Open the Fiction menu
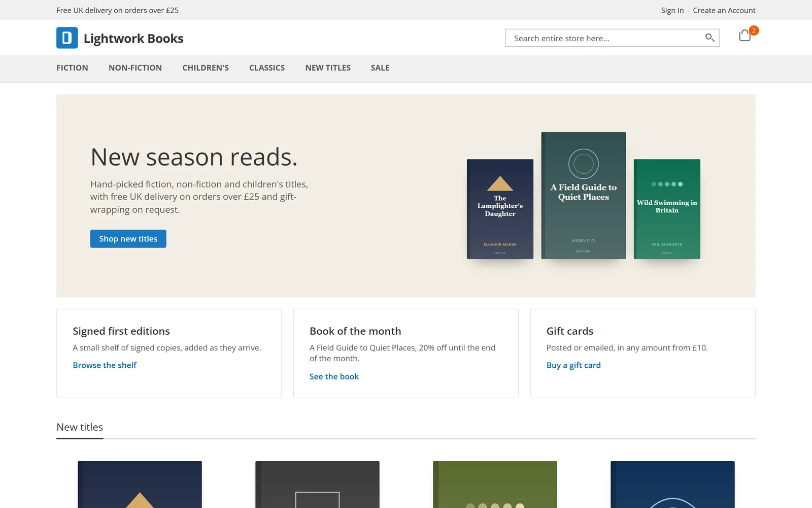The height and width of the screenshot is (508, 812). coord(72,68)
